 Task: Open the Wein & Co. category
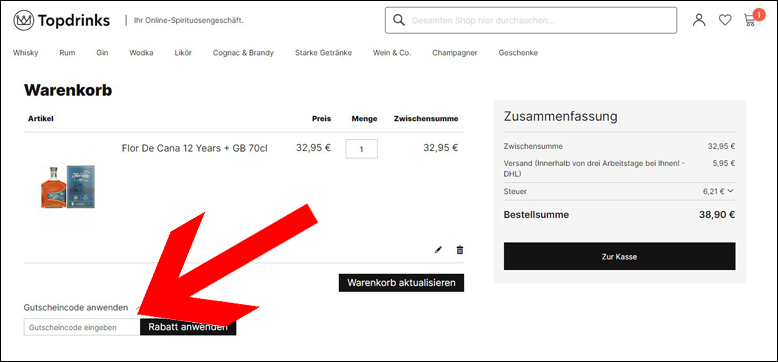click(x=392, y=53)
